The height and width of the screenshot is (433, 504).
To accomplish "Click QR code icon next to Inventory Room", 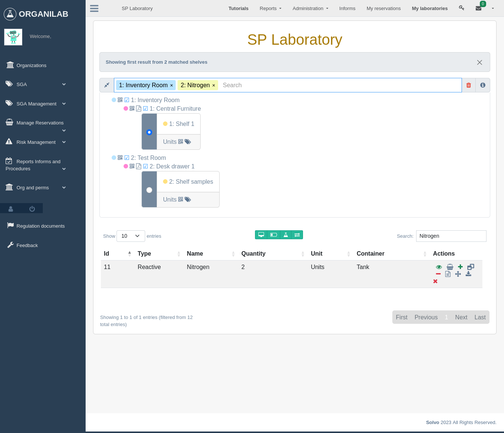I will pyautogui.click(x=120, y=100).
